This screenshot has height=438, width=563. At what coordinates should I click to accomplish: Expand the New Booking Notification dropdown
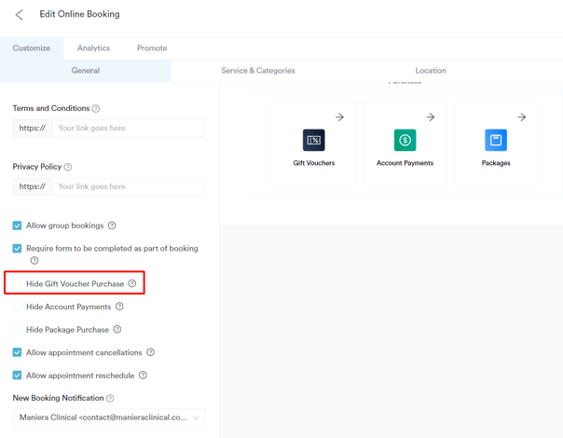pos(109,418)
